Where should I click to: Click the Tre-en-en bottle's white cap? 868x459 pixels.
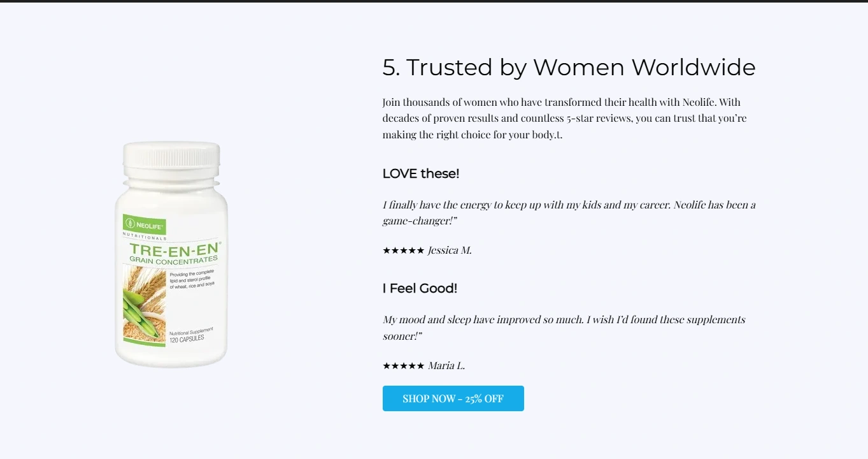[x=171, y=157]
